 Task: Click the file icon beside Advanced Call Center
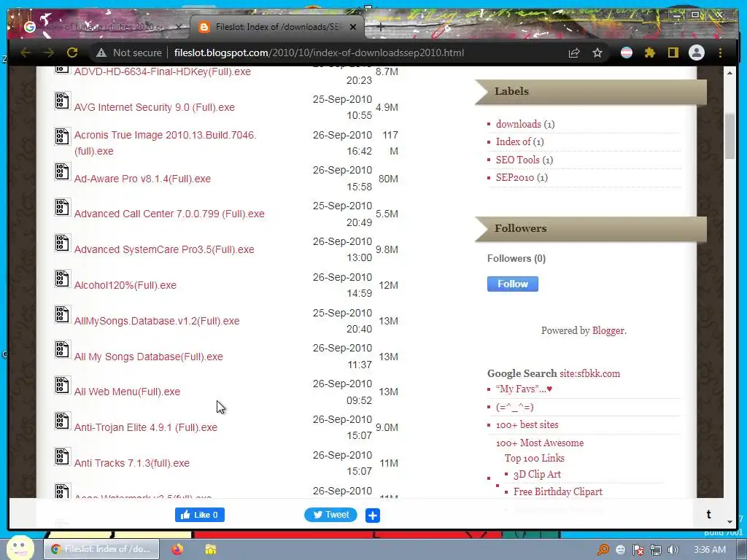(62, 207)
